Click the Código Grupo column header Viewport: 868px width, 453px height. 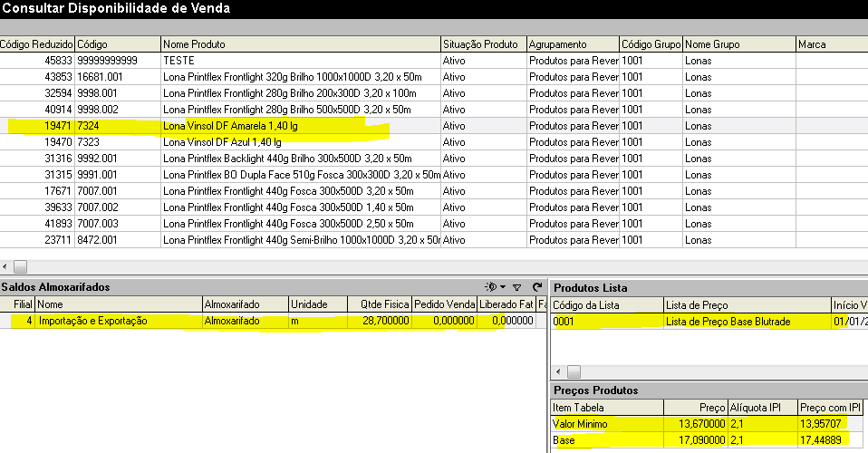click(651, 44)
